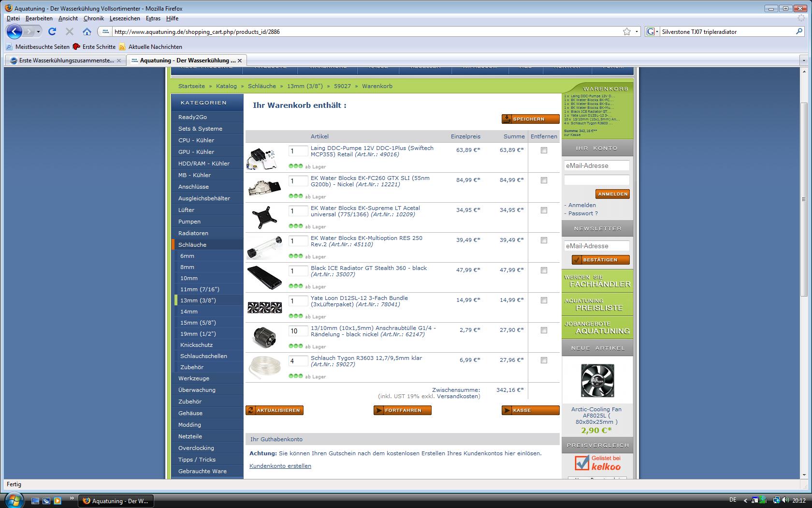This screenshot has height=508, width=812.
Task: Open the Extras menu
Action: click(153, 18)
